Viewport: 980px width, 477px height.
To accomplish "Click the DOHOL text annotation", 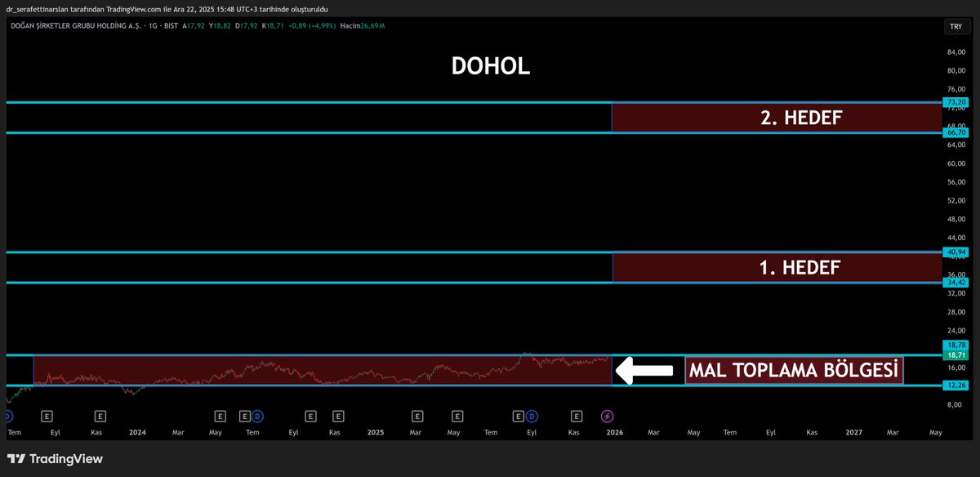I will 491,66.
